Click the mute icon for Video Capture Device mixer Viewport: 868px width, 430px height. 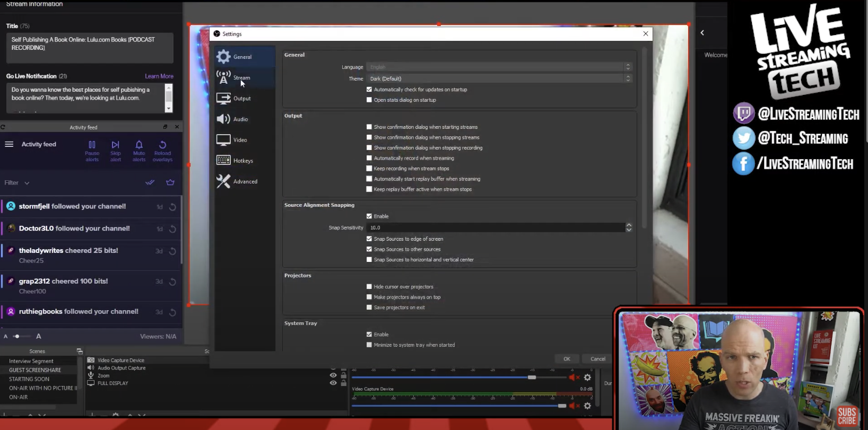coord(574,406)
